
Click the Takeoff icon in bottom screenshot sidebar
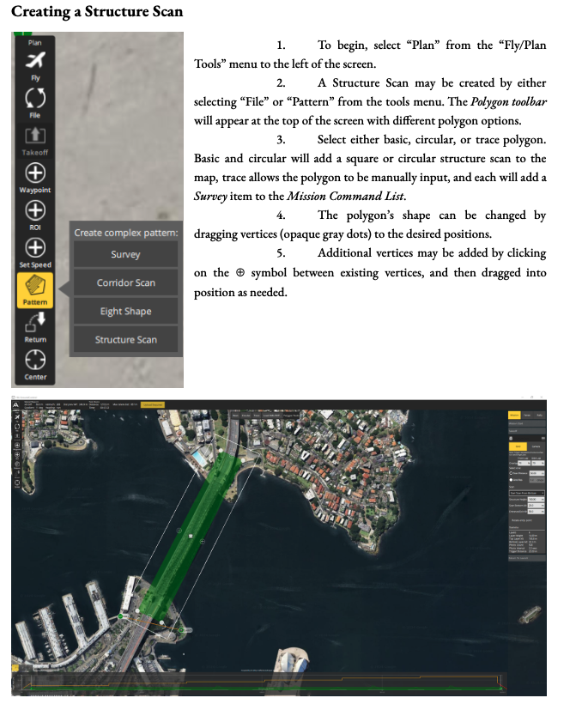click(x=17, y=435)
